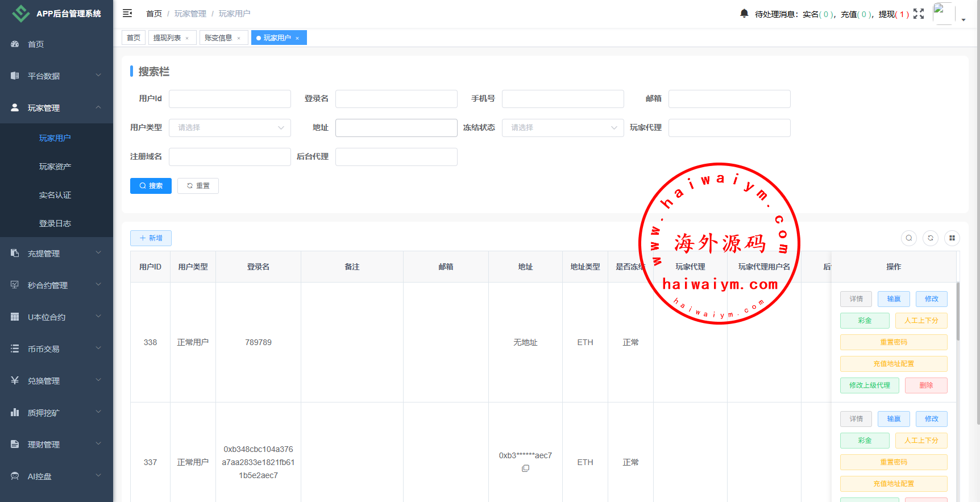This screenshot has height=502, width=980.
Task: Open the column display grid icon
Action: [952, 238]
